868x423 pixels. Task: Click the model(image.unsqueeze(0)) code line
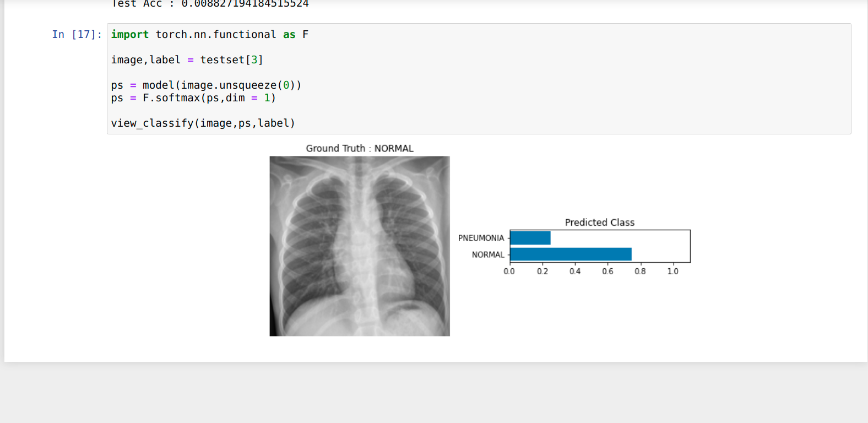[x=206, y=85]
